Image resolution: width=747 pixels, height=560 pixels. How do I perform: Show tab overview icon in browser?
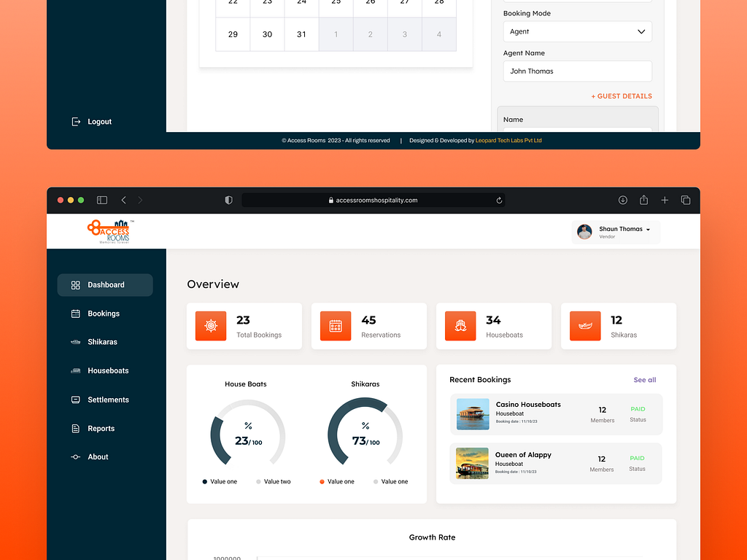tap(686, 201)
